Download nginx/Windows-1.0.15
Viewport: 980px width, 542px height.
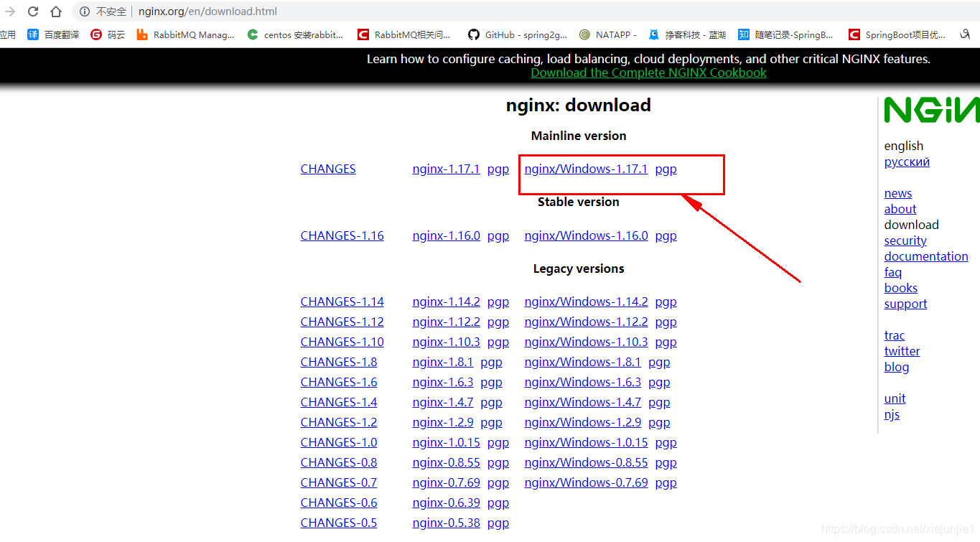[586, 442]
